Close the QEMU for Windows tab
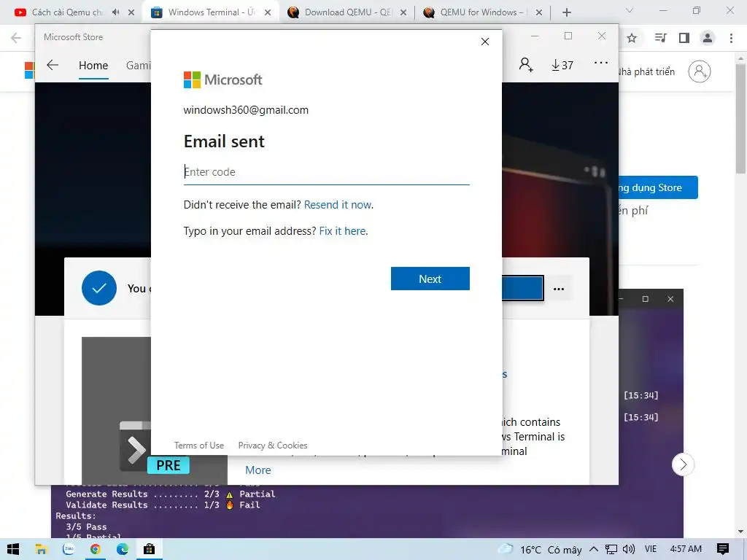747x560 pixels. pos(539,12)
